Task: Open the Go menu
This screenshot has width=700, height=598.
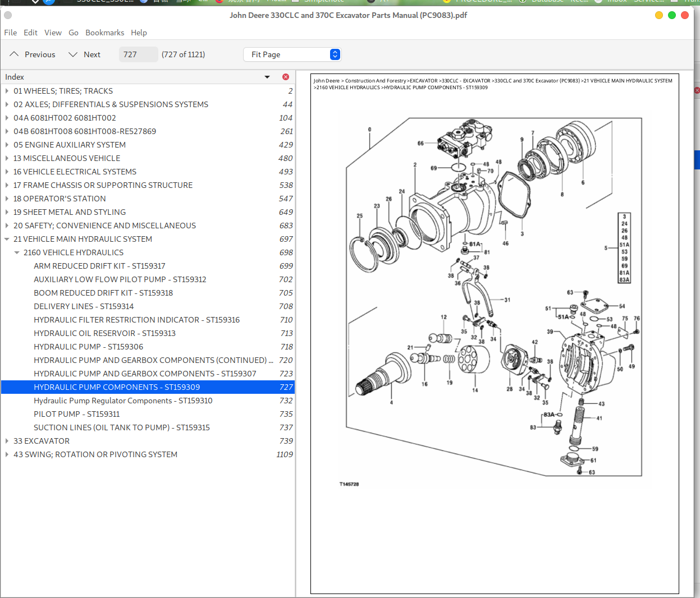Action: 73,33
